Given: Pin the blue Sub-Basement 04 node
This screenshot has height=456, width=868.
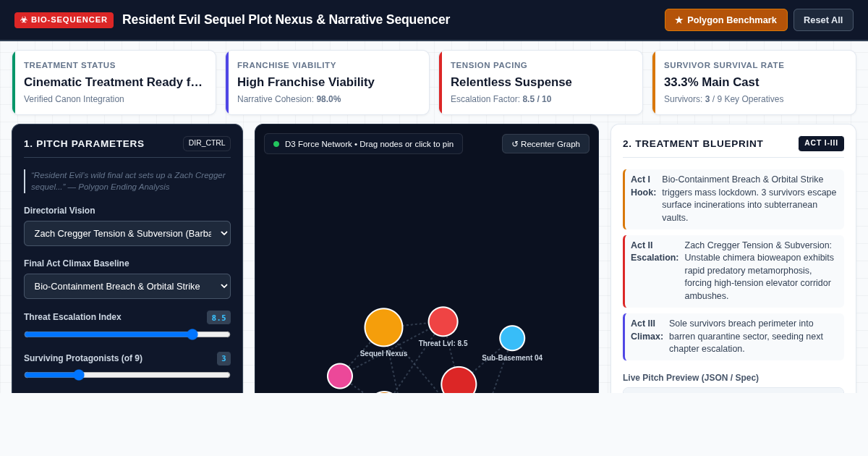Looking at the screenshot, I should pyautogui.click(x=512, y=338).
